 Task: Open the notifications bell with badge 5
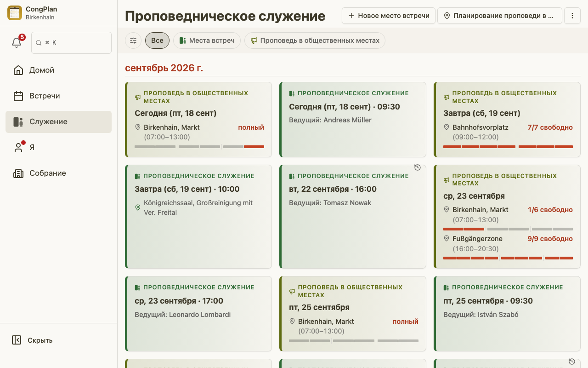[x=17, y=42]
